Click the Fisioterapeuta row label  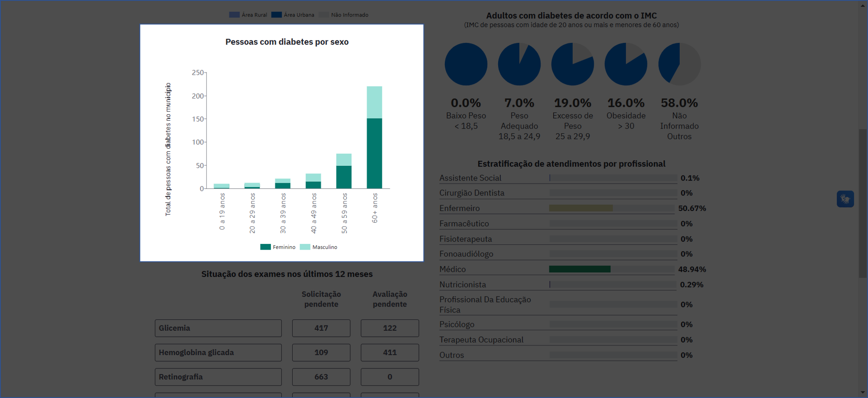point(466,239)
